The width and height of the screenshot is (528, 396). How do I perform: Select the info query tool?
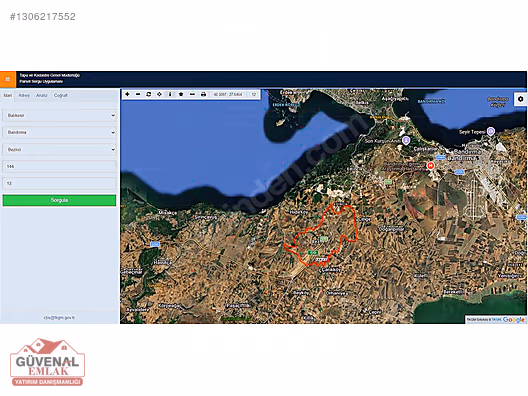coord(170,94)
